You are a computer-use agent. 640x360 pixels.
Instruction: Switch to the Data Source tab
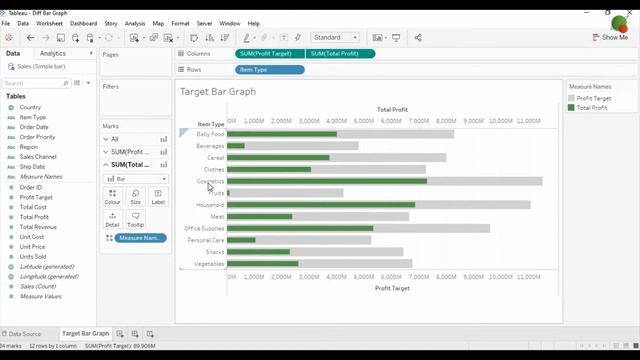[x=21, y=334]
